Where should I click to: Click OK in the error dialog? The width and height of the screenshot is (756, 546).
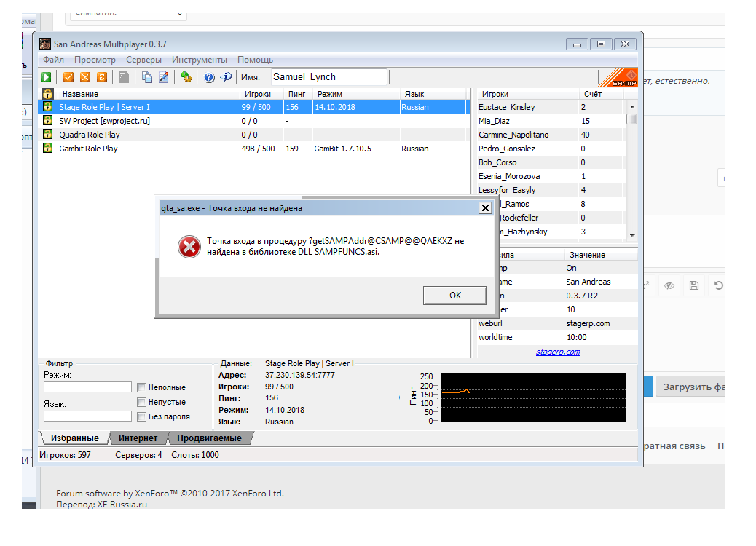(455, 296)
